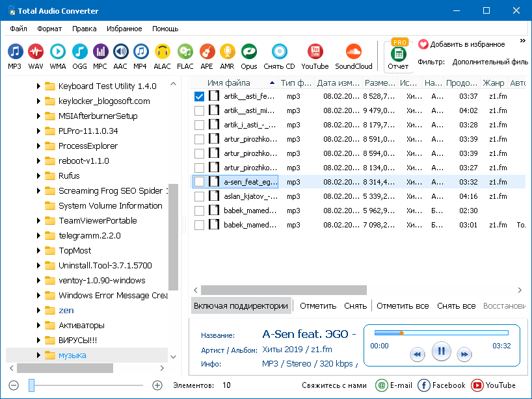Sort by the Имя файла column header
532x399 pixels.
(234, 83)
